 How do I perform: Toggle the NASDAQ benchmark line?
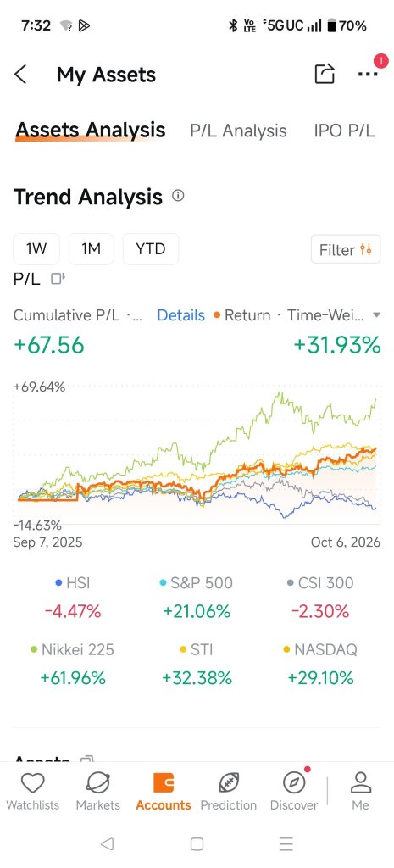319,649
